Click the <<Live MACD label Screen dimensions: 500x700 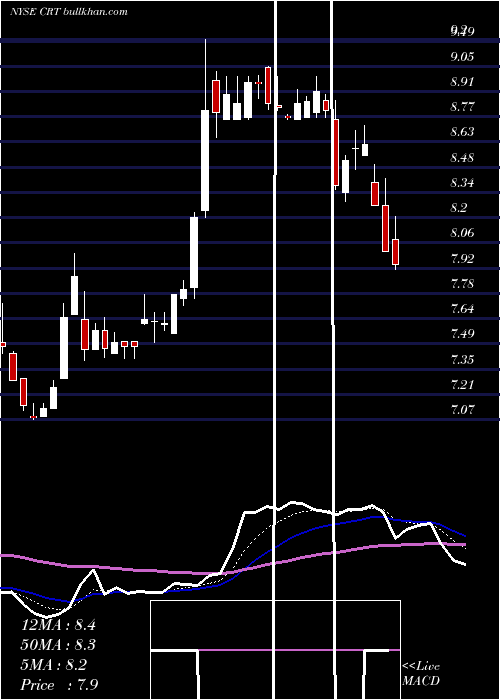click(x=421, y=674)
